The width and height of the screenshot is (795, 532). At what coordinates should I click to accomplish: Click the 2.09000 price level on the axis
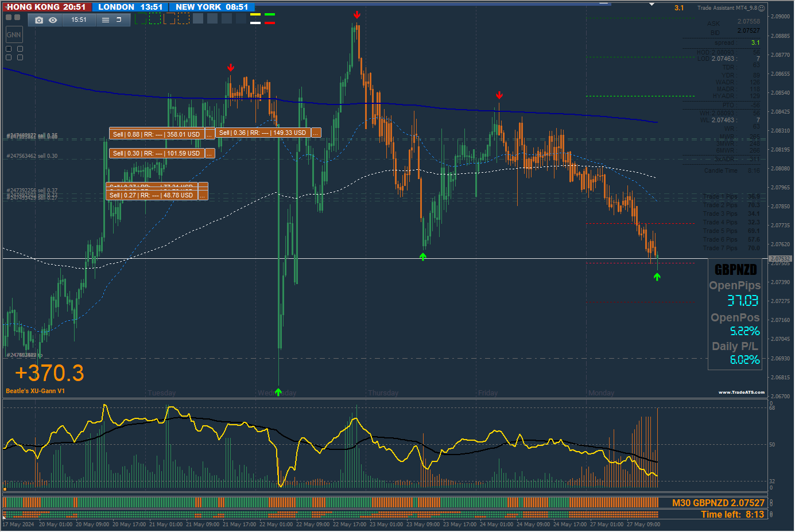[781, 17]
